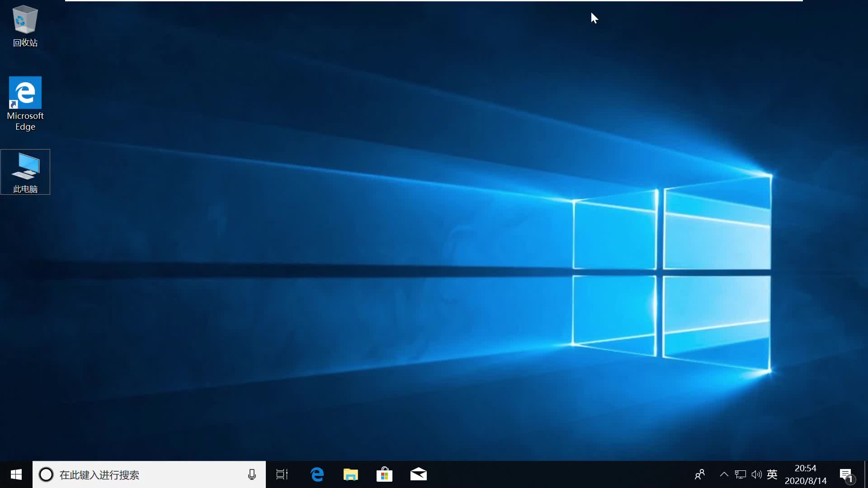Launch the Microsoft Store from the taskbar
The image size is (868, 488).
pyautogui.click(x=384, y=474)
